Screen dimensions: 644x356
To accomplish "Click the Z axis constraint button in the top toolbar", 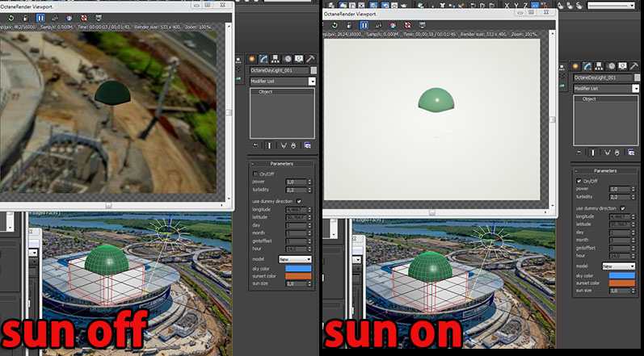I will 525,6.
